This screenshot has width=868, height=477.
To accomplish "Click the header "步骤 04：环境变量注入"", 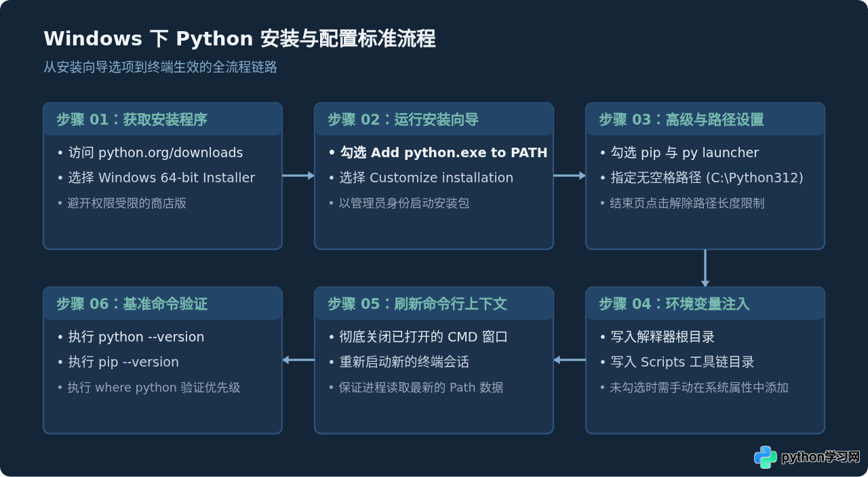I will click(x=674, y=304).
